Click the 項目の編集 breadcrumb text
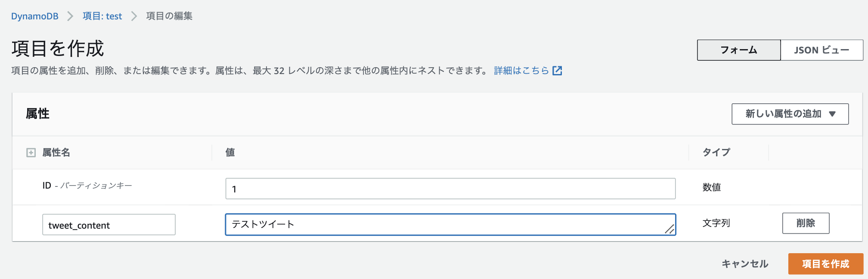 pos(169,16)
